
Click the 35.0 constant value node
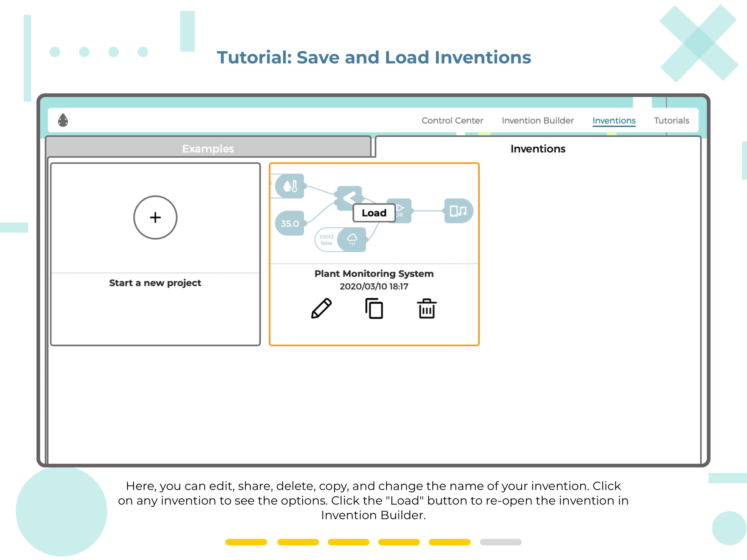pyautogui.click(x=290, y=223)
